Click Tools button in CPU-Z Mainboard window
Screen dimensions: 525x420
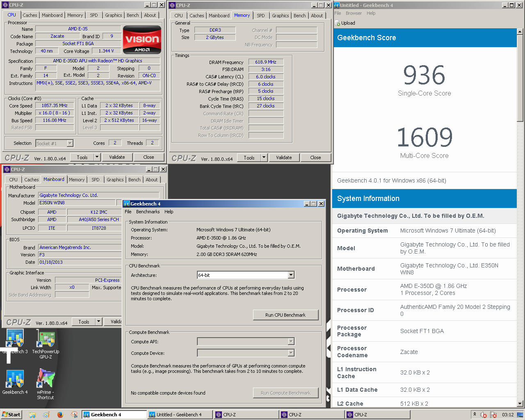[84, 322]
